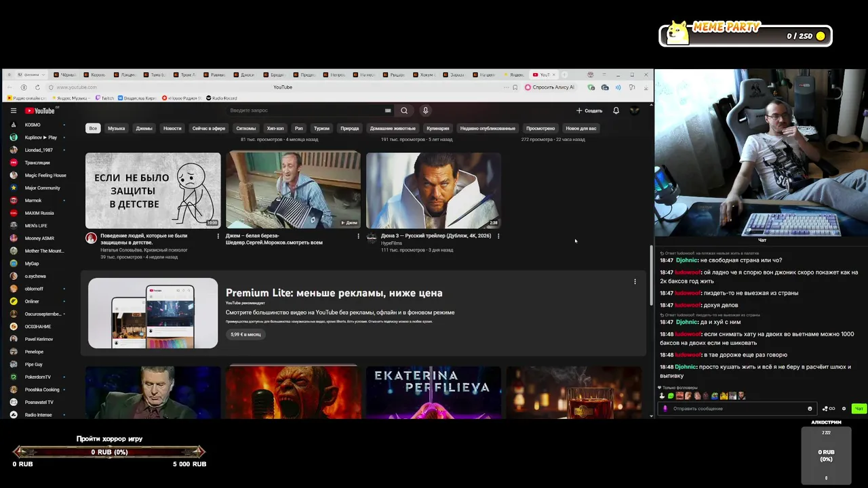Open chat settings gear icon

(x=844, y=409)
